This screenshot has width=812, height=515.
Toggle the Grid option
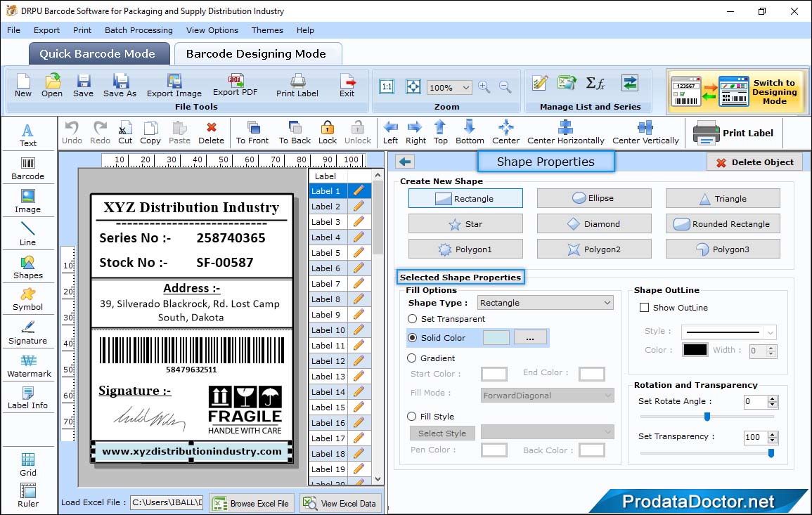(28, 464)
